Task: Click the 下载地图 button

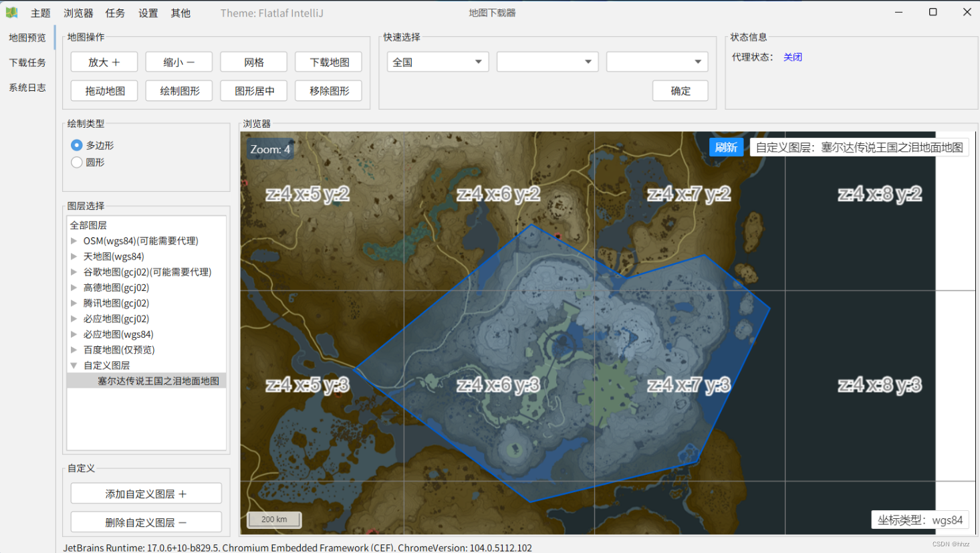Action: [x=329, y=62]
